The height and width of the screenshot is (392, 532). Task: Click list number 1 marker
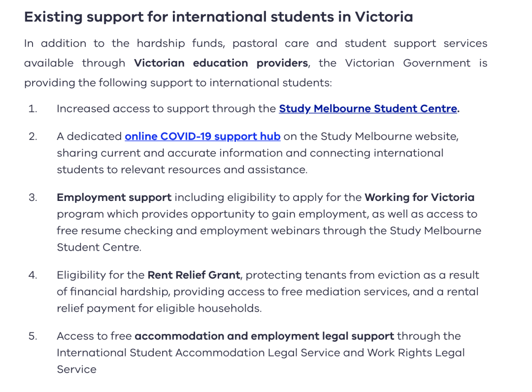click(x=33, y=109)
